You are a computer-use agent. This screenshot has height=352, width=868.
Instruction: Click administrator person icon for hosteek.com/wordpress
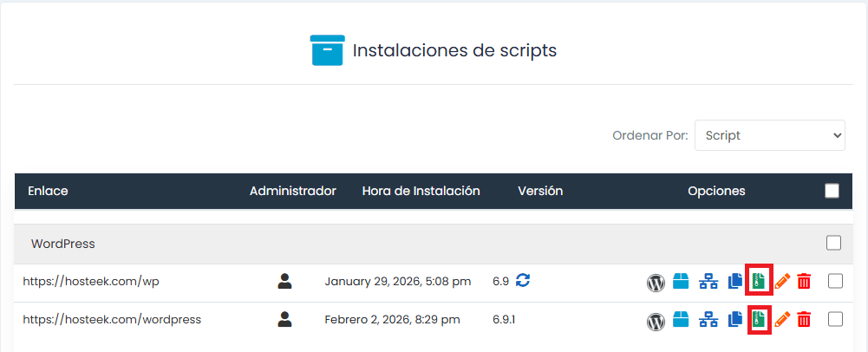click(284, 319)
